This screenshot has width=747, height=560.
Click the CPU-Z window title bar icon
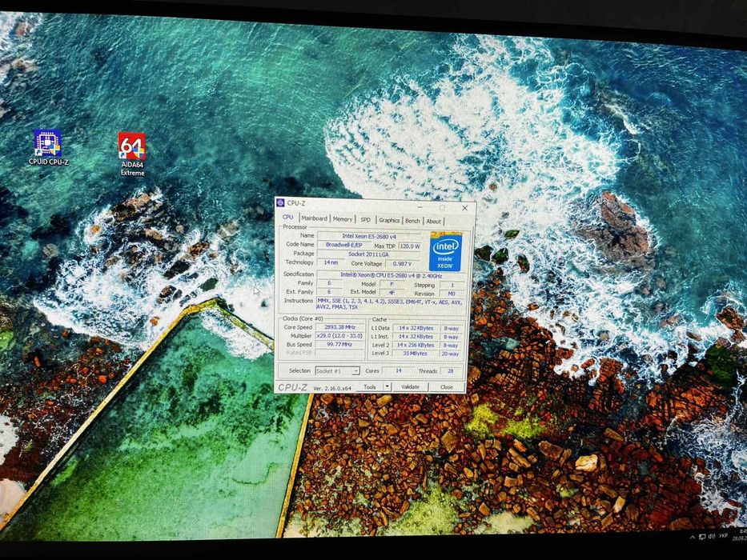[x=280, y=203]
